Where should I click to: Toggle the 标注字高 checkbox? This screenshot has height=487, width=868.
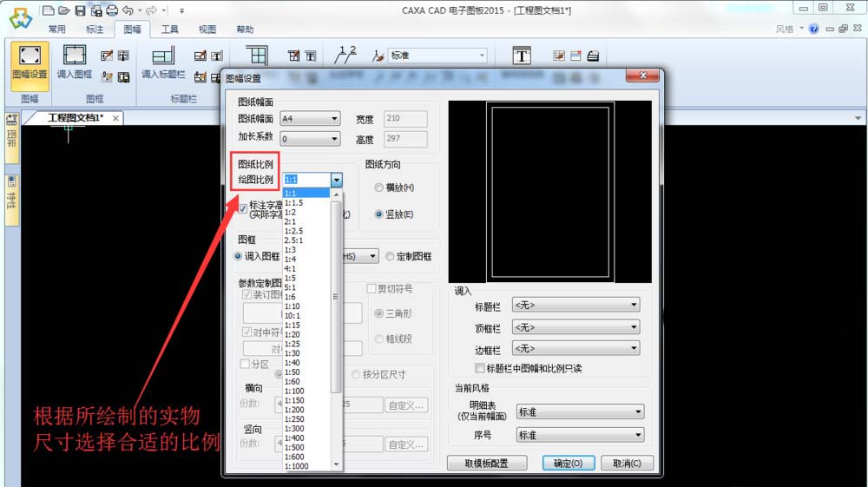242,208
